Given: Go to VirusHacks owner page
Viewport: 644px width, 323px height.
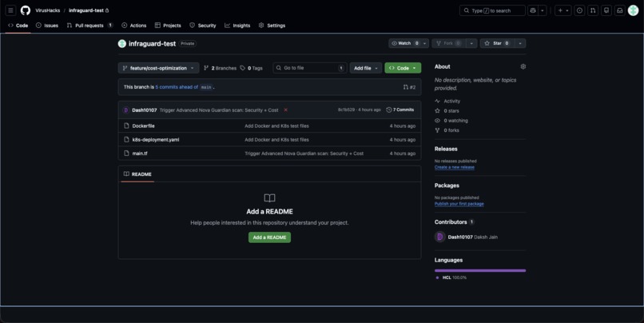Looking at the screenshot, I should pos(48,10).
